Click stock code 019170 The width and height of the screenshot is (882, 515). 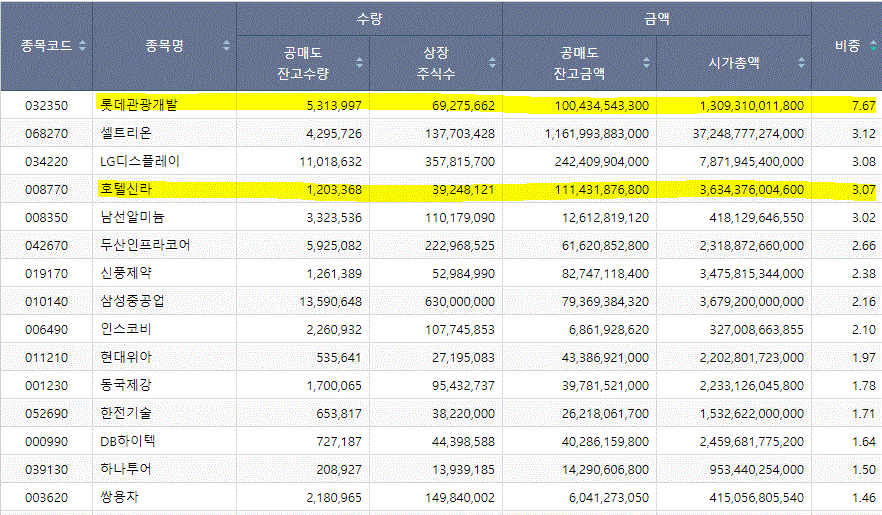[46, 274]
